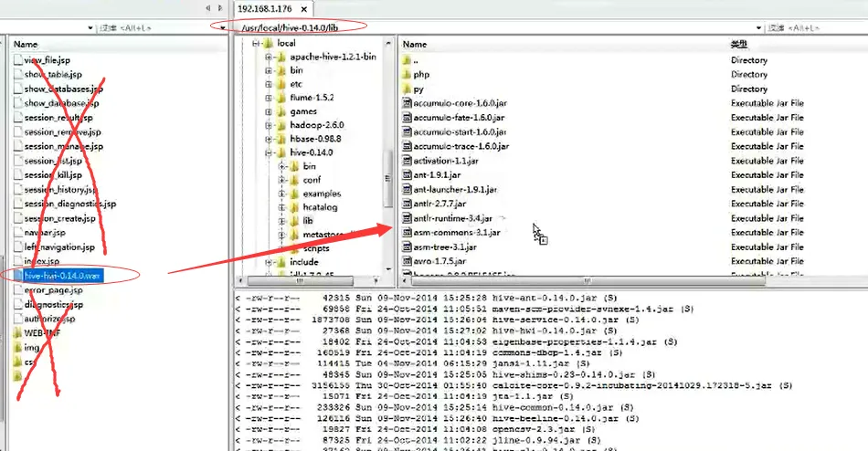The width and height of the screenshot is (868, 451).
Task: Expand the etc tree node
Action: click(x=269, y=84)
